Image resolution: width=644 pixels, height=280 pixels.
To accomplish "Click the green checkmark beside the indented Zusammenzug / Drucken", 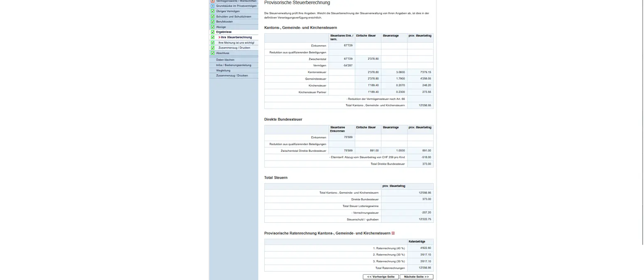I will (x=213, y=48).
